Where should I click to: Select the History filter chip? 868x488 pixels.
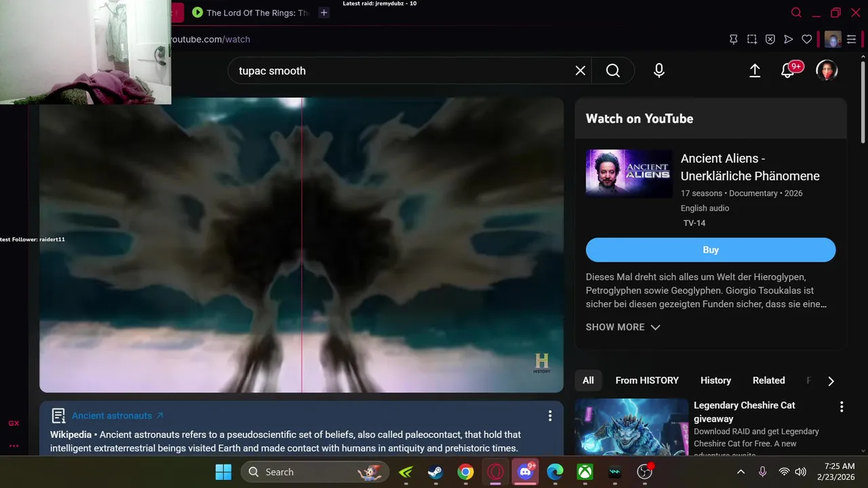coord(715,380)
